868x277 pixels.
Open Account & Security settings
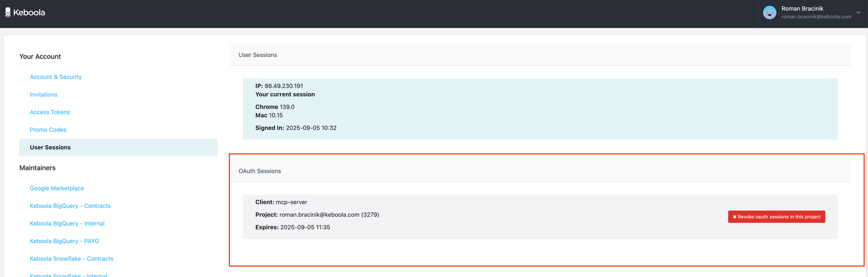tap(56, 77)
